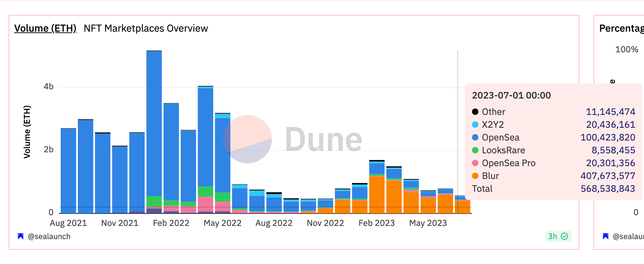
Task: Click the orange Blur segment of February 2023 bar
Action: tap(377, 195)
